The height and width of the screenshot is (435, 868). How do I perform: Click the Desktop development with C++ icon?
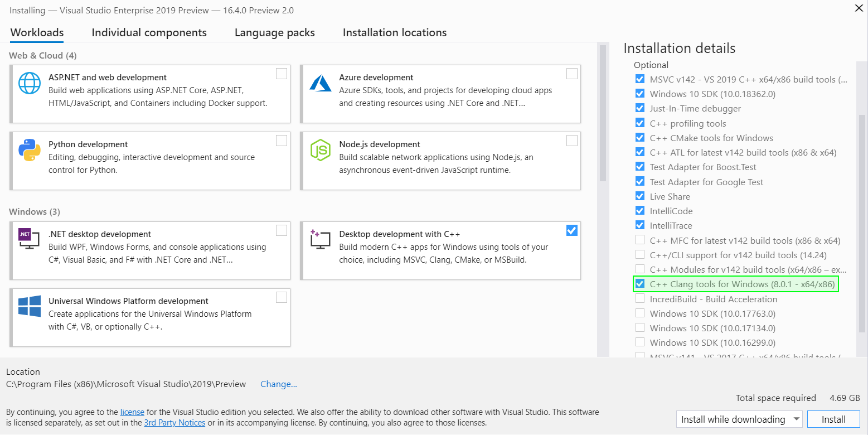(x=321, y=239)
